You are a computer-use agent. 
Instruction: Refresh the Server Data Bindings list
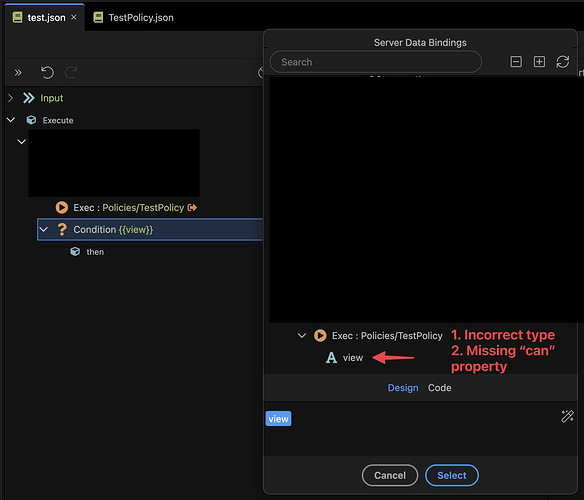(x=562, y=61)
